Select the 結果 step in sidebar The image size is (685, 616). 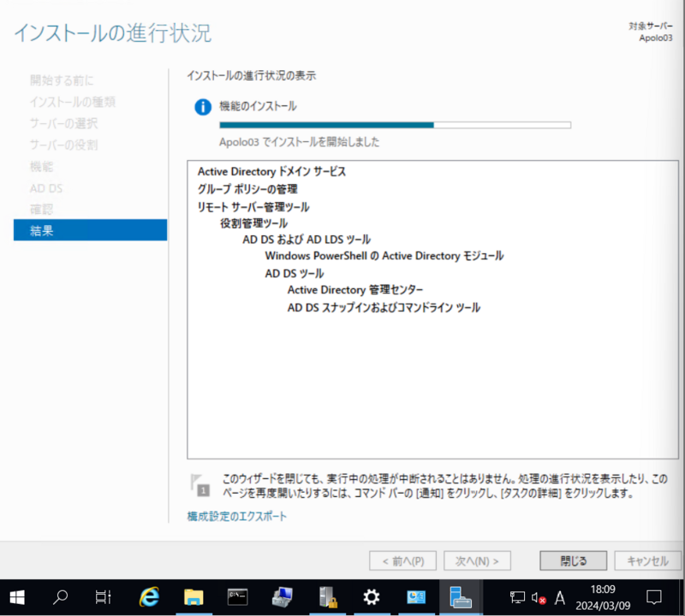91,230
